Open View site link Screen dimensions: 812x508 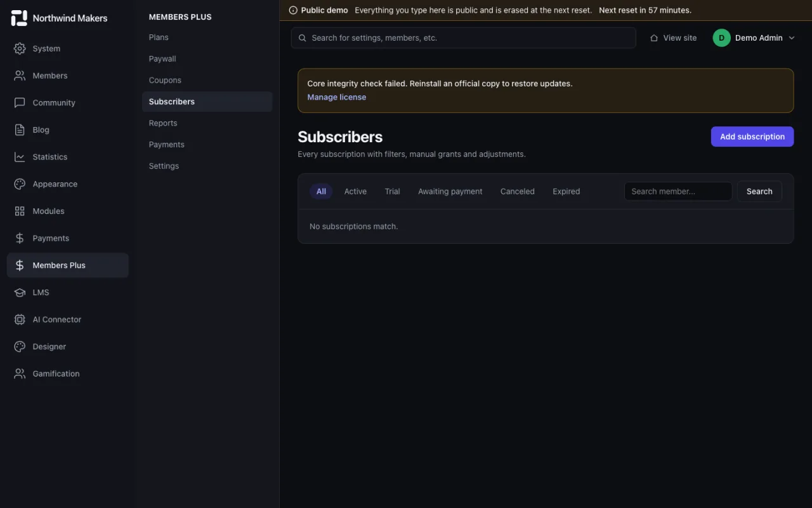click(673, 38)
